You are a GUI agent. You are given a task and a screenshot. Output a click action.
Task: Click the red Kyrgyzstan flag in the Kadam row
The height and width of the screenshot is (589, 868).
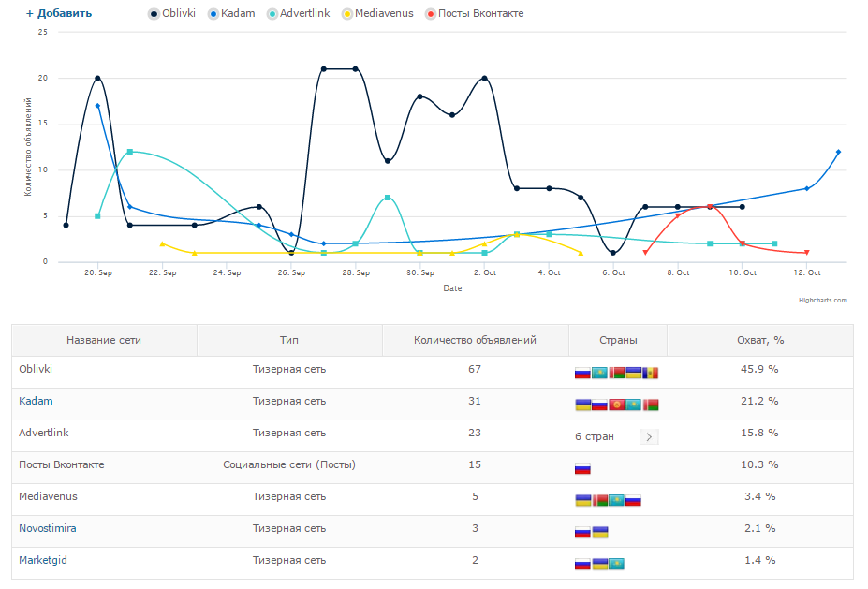617,405
